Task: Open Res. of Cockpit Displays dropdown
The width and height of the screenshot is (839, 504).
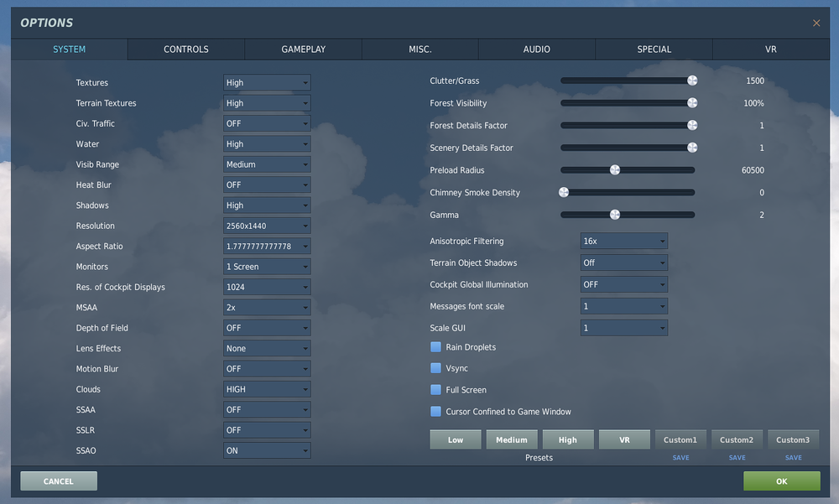Action: [x=267, y=287]
